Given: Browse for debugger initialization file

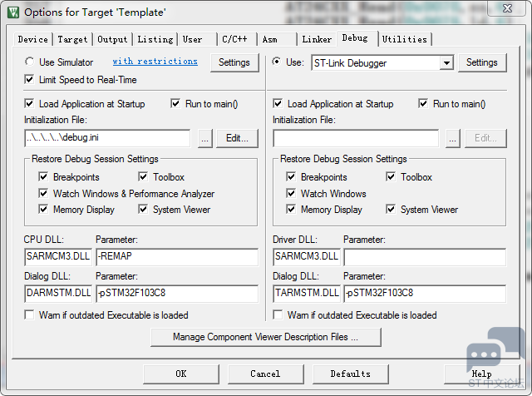Looking at the screenshot, I should tap(453, 139).
